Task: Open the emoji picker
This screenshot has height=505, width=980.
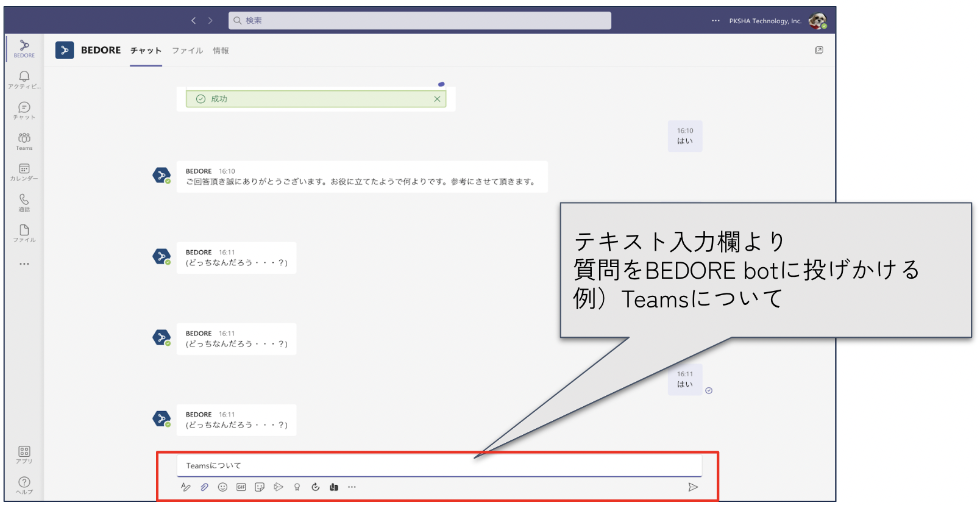Action: (x=223, y=487)
